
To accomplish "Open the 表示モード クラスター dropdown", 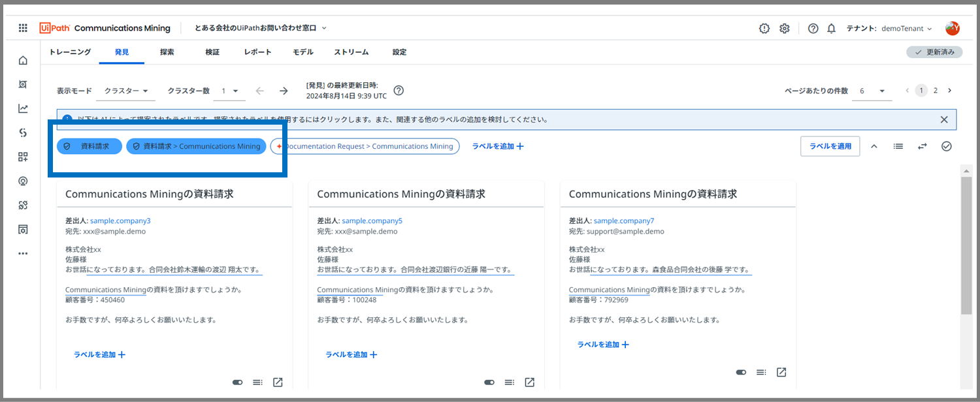I will point(126,91).
